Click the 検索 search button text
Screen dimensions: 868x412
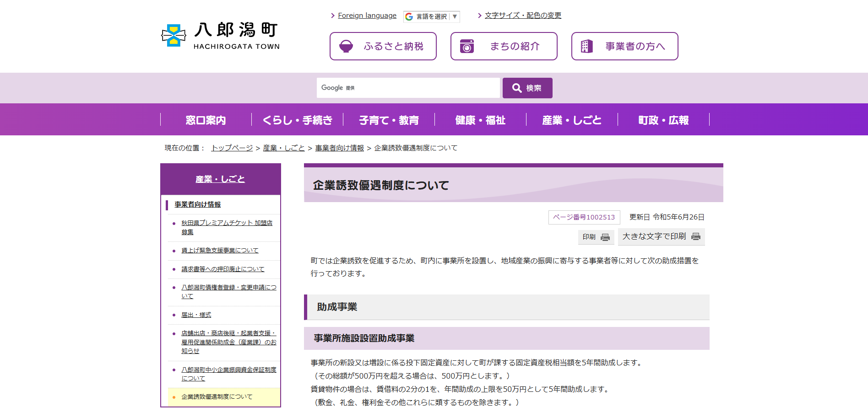click(534, 88)
